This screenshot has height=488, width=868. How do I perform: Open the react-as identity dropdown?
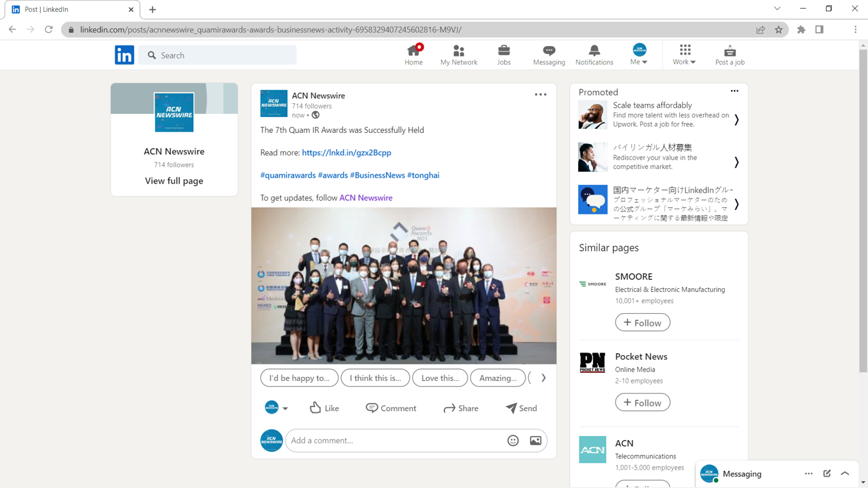276,408
